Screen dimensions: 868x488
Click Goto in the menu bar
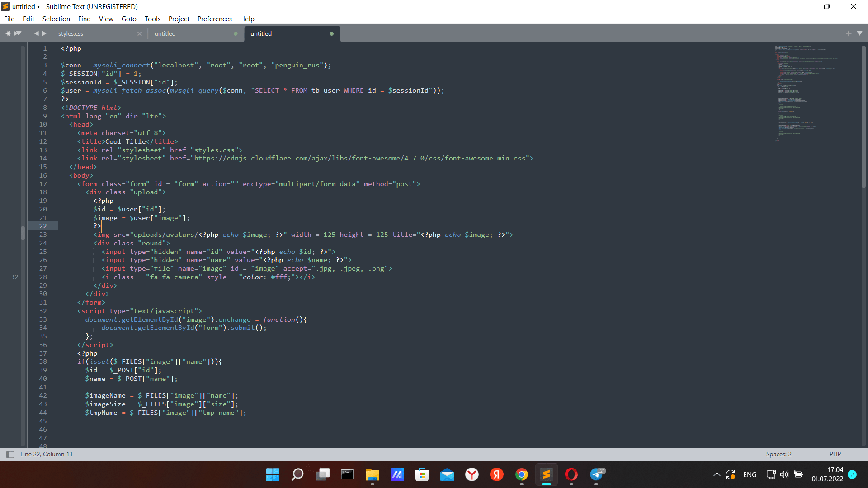128,19
